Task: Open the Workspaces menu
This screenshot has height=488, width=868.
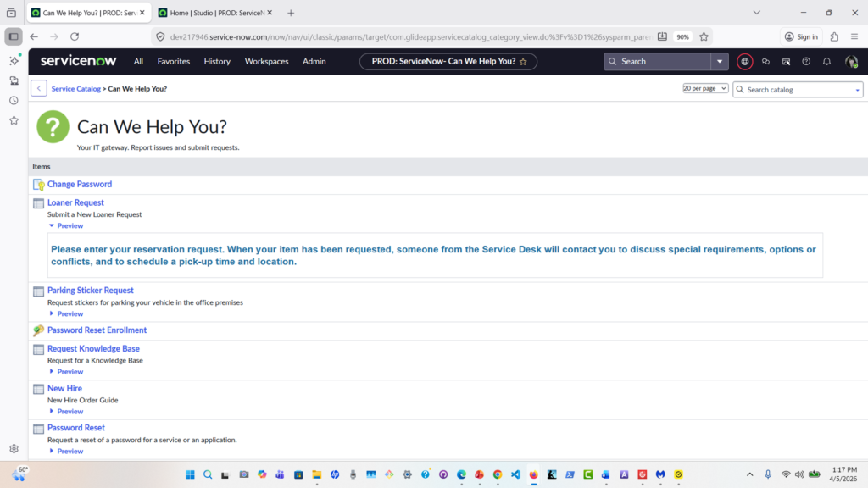Action: (x=266, y=62)
